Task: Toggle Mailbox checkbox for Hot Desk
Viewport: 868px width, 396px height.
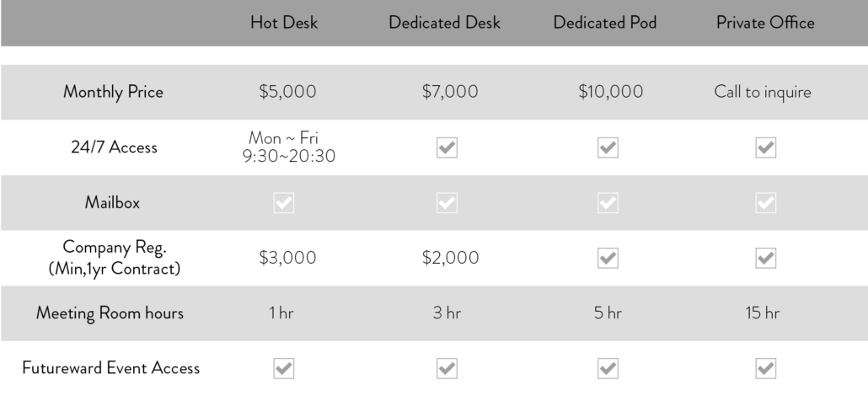Action: (284, 203)
